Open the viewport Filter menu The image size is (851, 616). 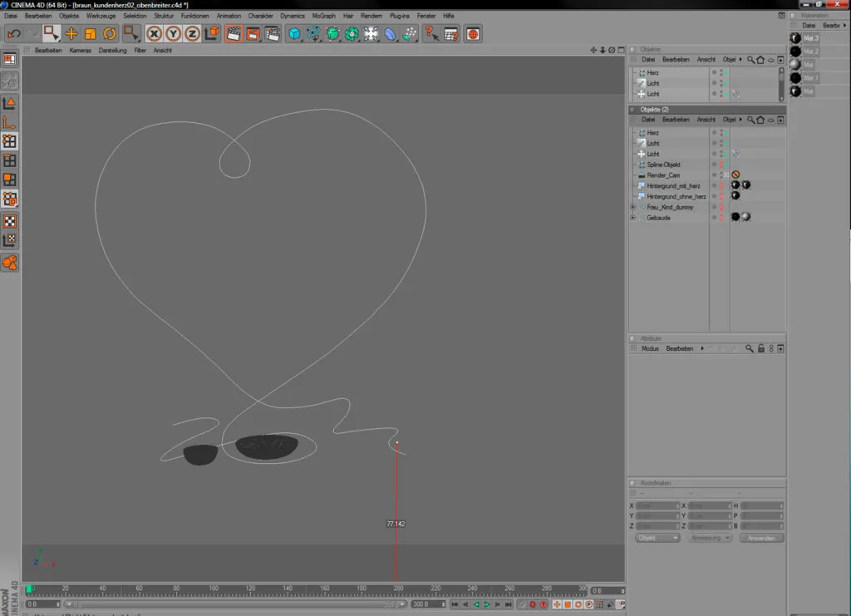pyautogui.click(x=140, y=51)
